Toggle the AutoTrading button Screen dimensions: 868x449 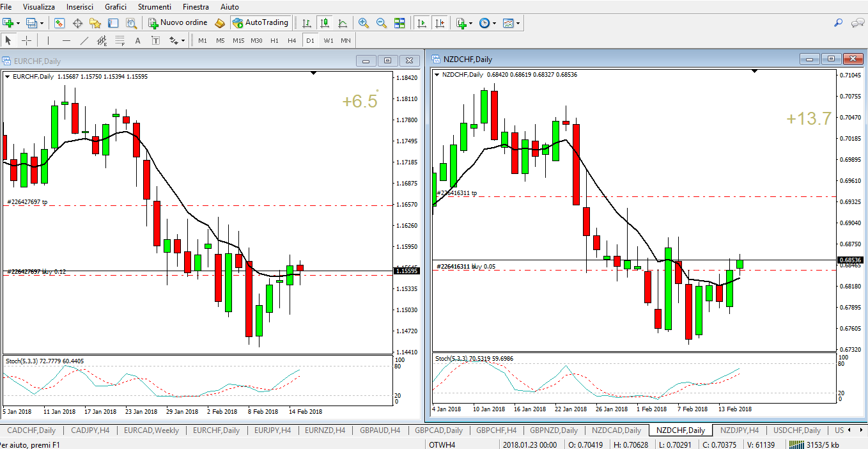(x=261, y=23)
